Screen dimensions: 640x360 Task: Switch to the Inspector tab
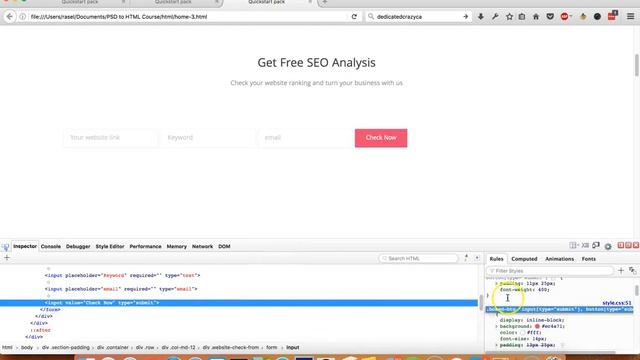point(25,247)
